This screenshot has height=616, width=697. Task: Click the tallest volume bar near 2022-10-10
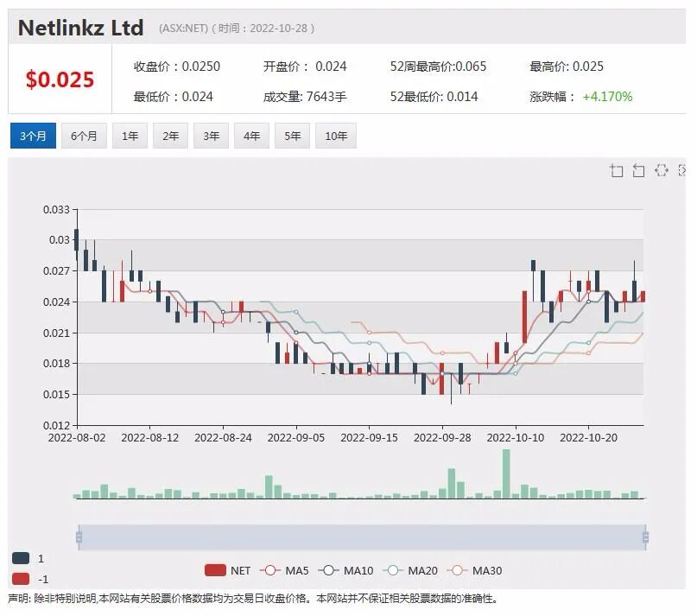pyautogui.click(x=506, y=473)
